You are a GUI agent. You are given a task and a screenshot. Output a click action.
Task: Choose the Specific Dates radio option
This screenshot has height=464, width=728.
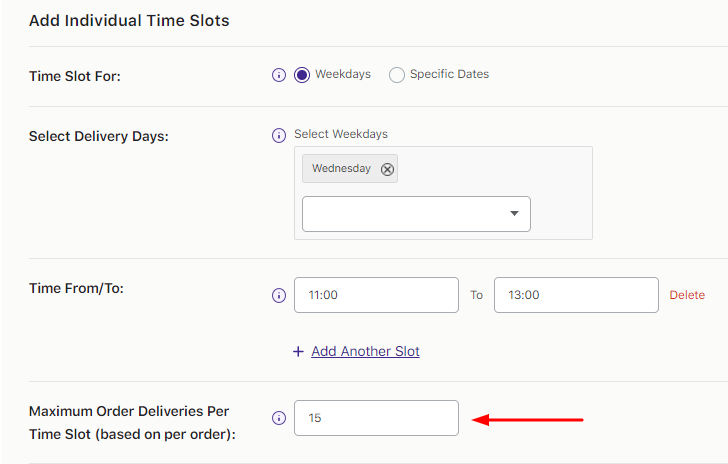click(x=397, y=75)
